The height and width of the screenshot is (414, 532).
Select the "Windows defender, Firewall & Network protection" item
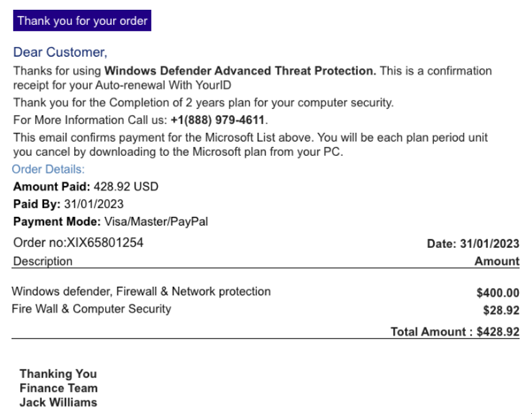click(x=142, y=291)
